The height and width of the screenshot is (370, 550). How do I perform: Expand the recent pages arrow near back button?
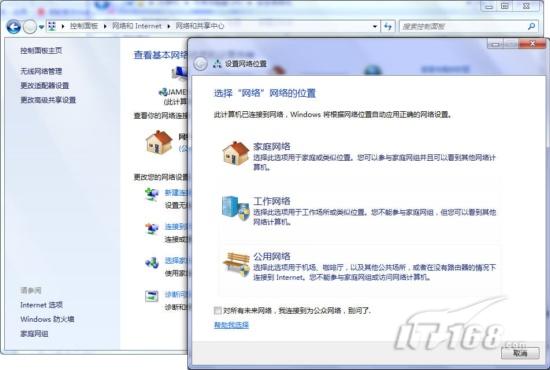coord(41,27)
